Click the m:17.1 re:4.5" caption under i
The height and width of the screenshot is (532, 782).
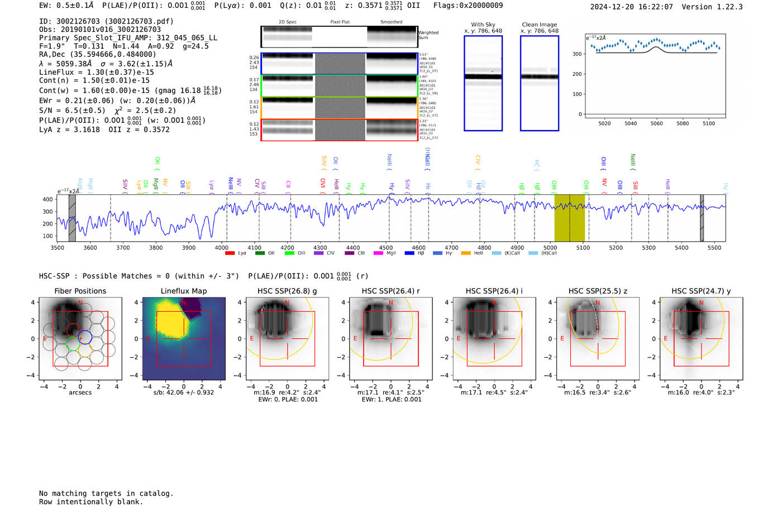[x=494, y=392]
